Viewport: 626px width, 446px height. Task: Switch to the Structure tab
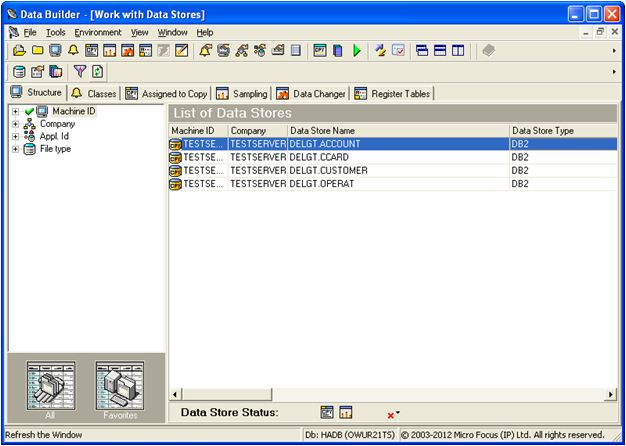36,93
